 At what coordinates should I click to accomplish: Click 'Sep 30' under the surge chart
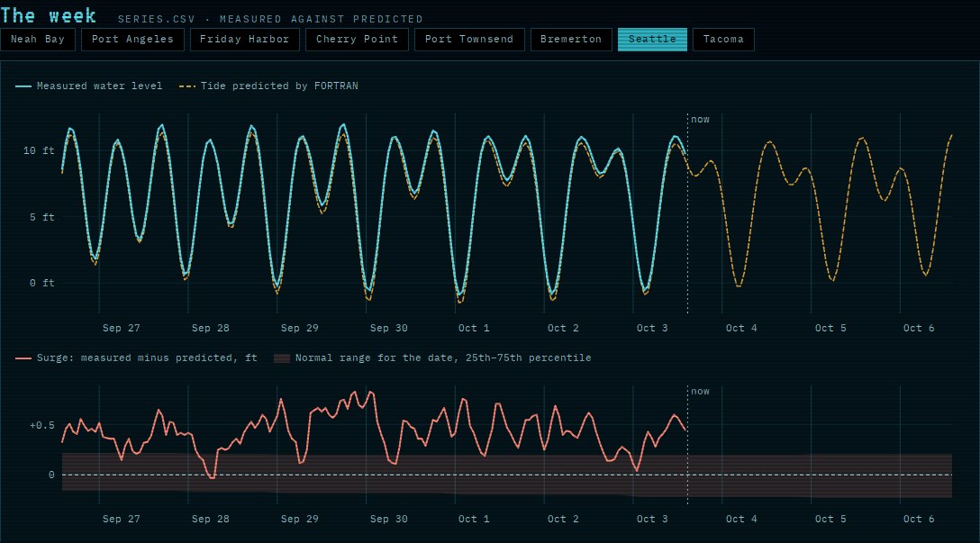tap(389, 520)
